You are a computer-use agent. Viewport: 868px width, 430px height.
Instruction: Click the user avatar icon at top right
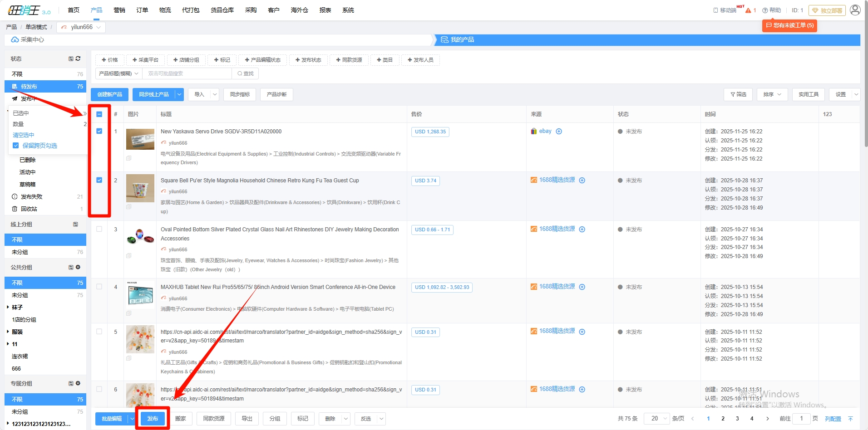(x=855, y=10)
